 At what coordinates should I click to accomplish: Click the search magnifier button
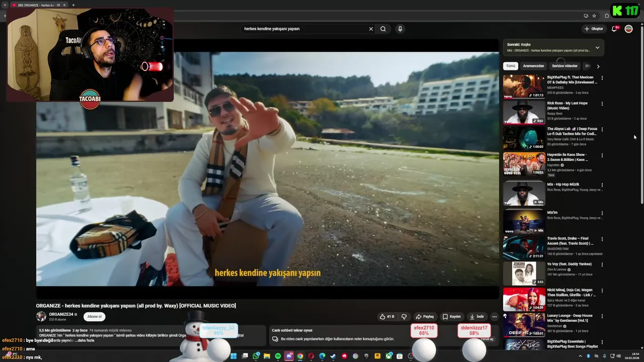(383, 29)
